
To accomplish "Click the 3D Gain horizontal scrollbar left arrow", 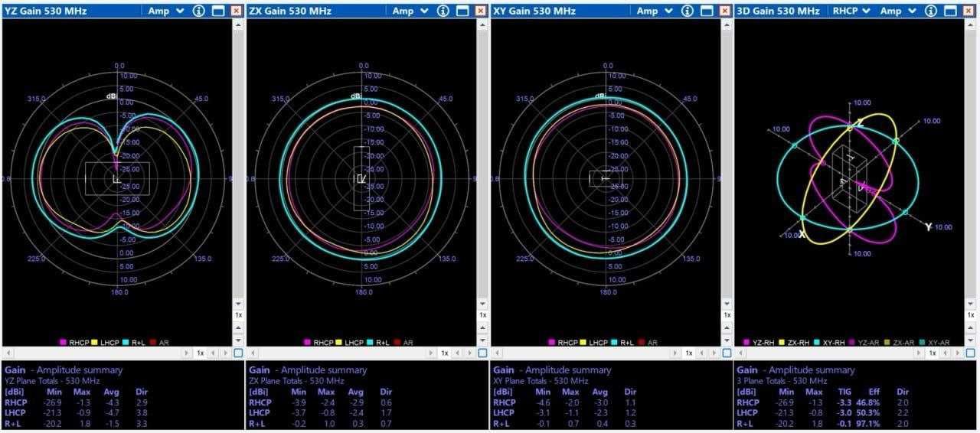I will (740, 353).
